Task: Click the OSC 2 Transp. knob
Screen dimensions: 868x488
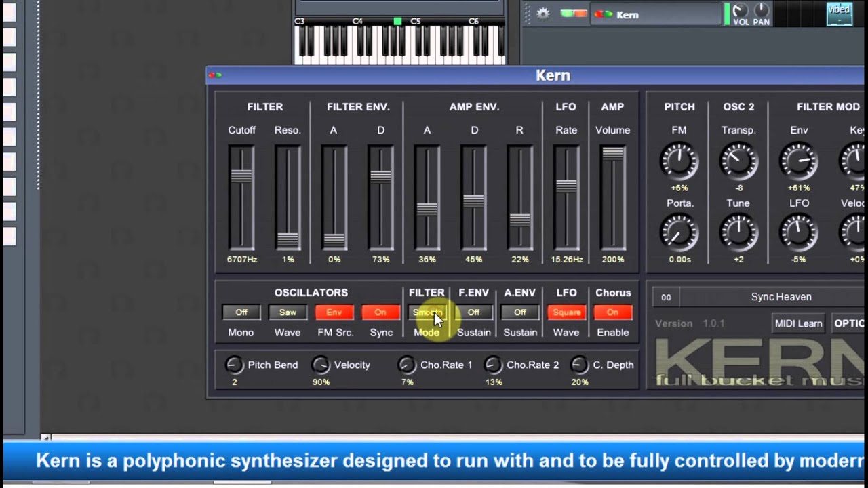Action: [738, 161]
